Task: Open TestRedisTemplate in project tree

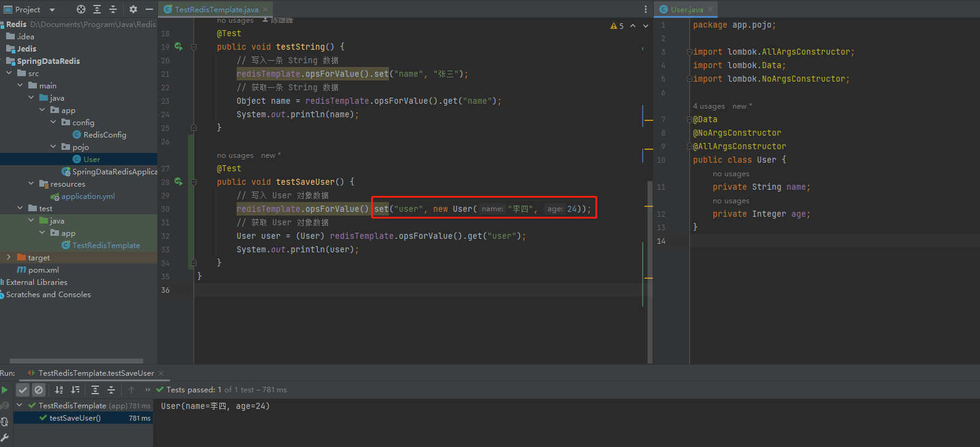Action: pyautogui.click(x=101, y=245)
